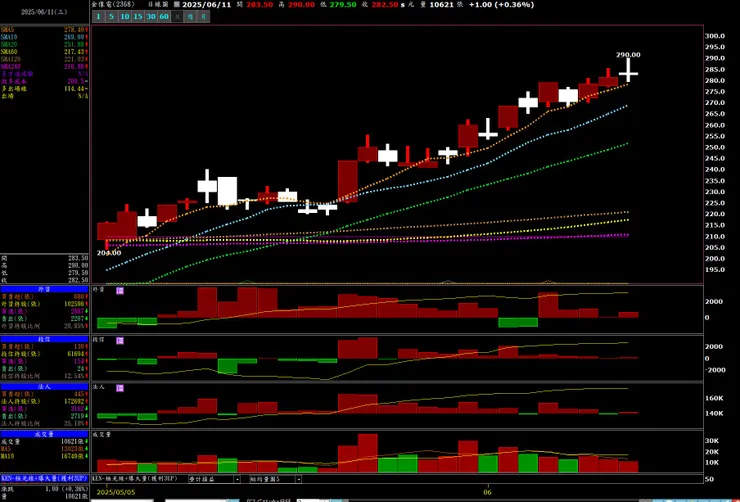Viewport: 740px width, 502px height.
Task: Select the 法人 blue panel header
Action: [x=44, y=386]
